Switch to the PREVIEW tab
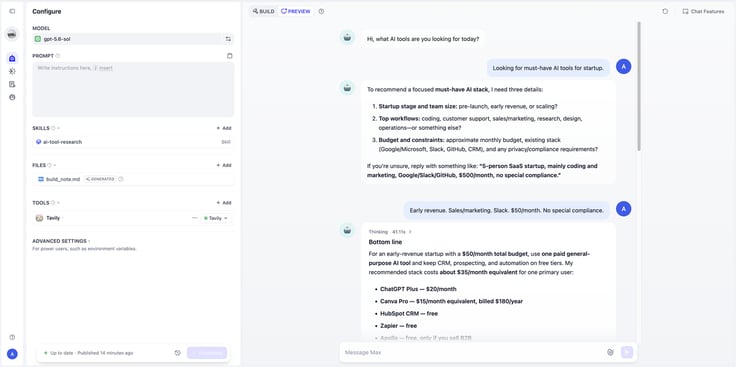This screenshot has height=367, width=736. coord(295,11)
